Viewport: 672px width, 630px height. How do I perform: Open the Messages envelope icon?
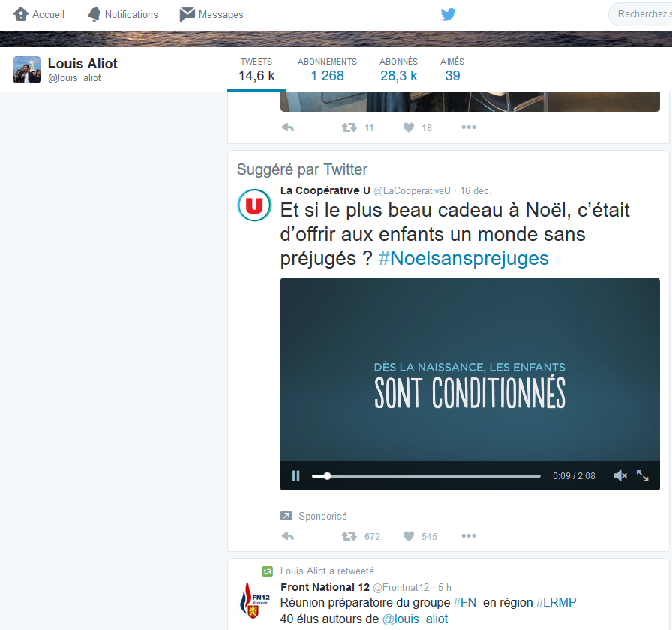[187, 14]
